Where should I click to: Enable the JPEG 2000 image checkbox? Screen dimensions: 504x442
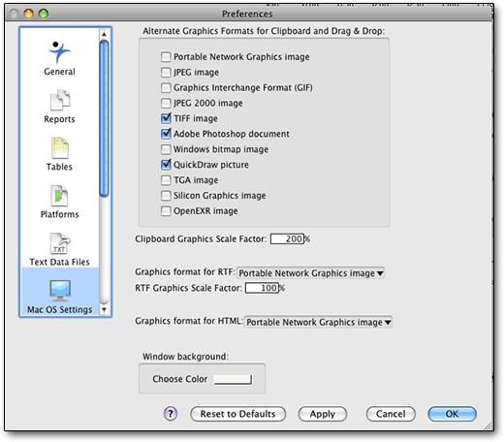(x=166, y=103)
